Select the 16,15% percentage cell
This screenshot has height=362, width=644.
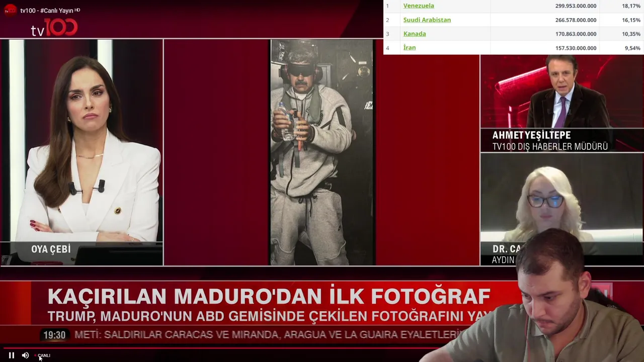(631, 20)
